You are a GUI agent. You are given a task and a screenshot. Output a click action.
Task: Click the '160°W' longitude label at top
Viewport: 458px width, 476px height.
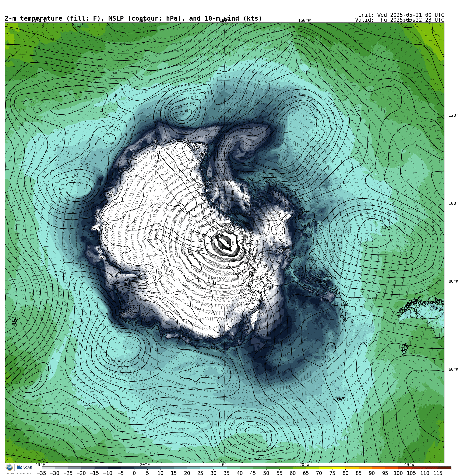tap(304, 21)
